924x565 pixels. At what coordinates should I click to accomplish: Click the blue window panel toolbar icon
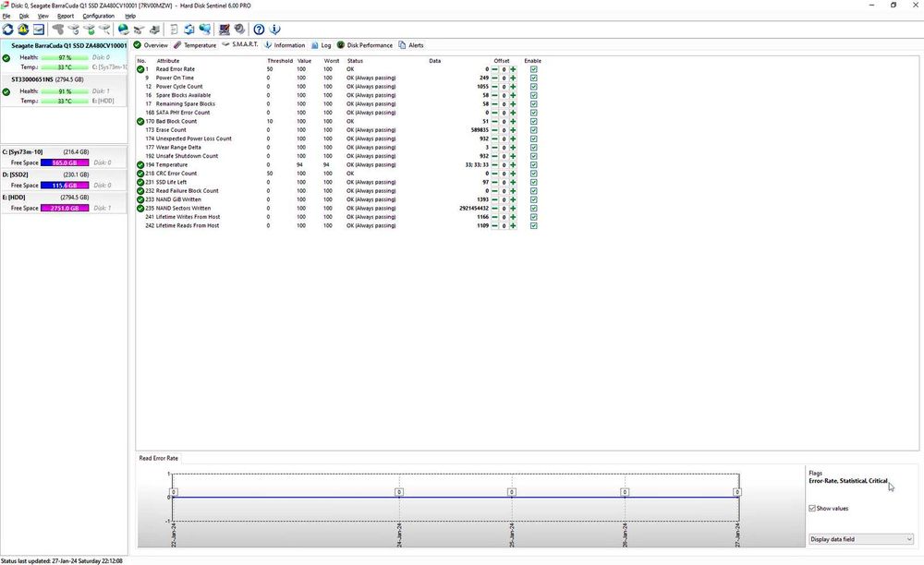point(38,29)
